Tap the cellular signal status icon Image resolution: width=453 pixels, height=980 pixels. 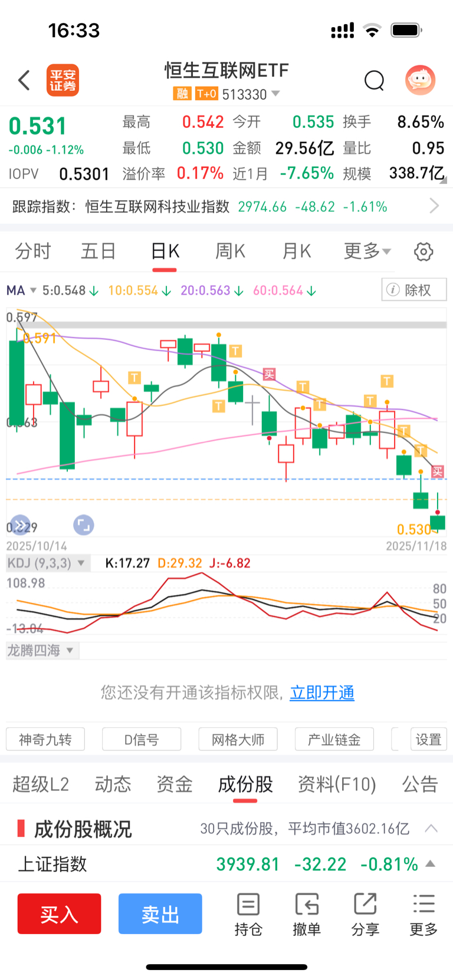(x=342, y=31)
